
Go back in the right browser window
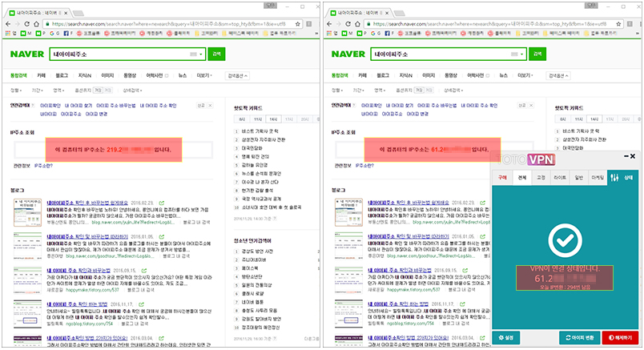pos(329,24)
